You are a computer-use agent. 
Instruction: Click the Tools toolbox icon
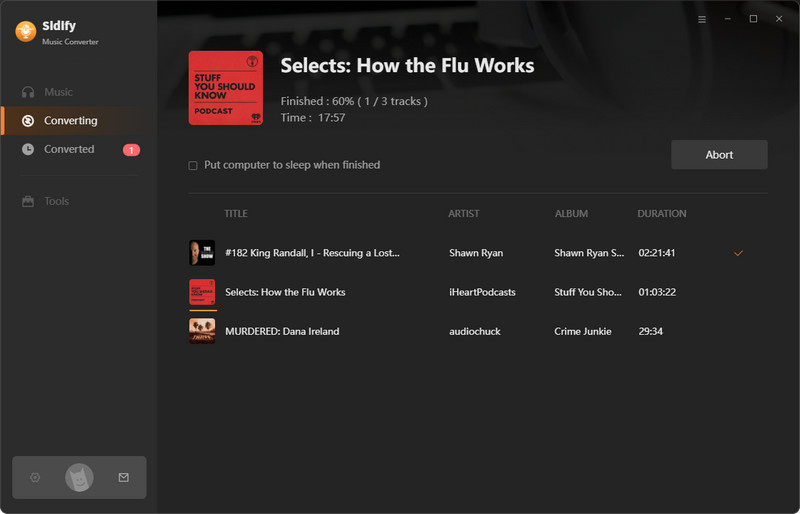click(x=28, y=201)
